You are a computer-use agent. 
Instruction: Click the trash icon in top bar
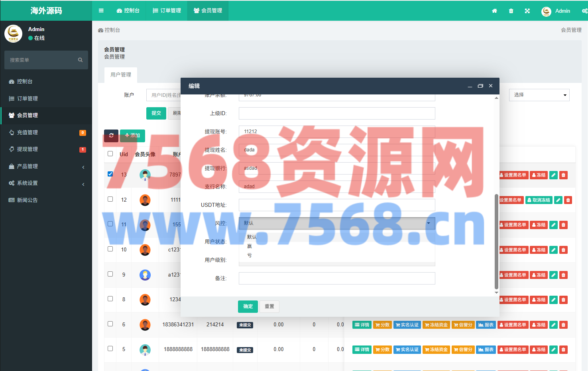tap(511, 11)
